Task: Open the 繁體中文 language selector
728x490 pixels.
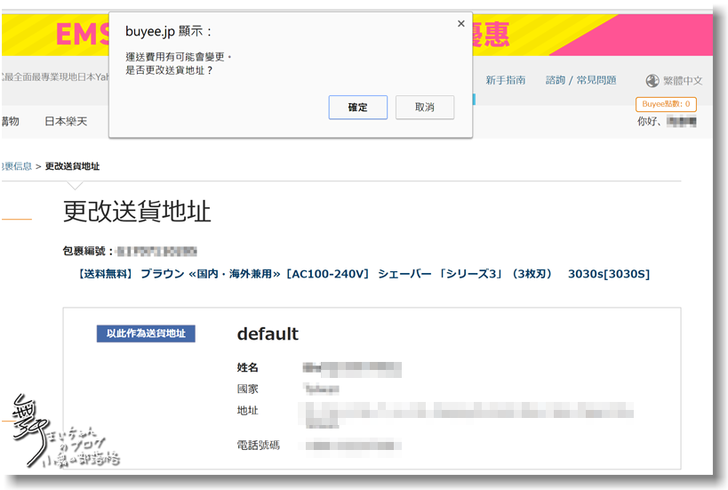Action: click(x=682, y=81)
